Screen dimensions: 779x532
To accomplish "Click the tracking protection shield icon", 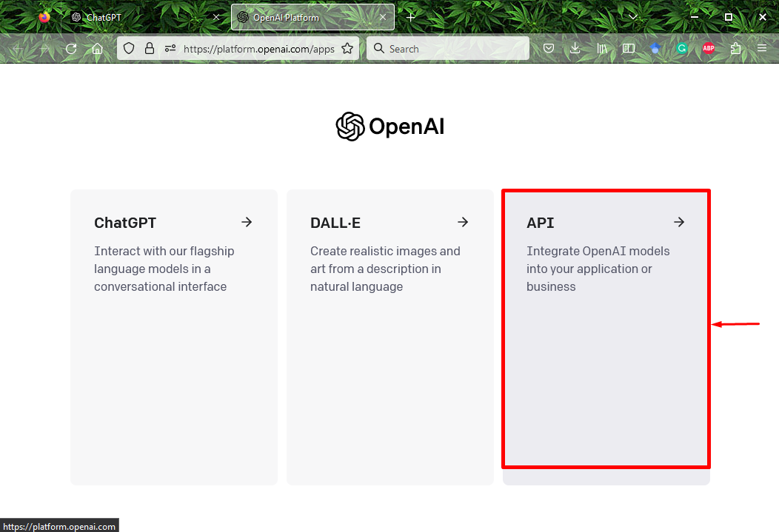I will [129, 49].
